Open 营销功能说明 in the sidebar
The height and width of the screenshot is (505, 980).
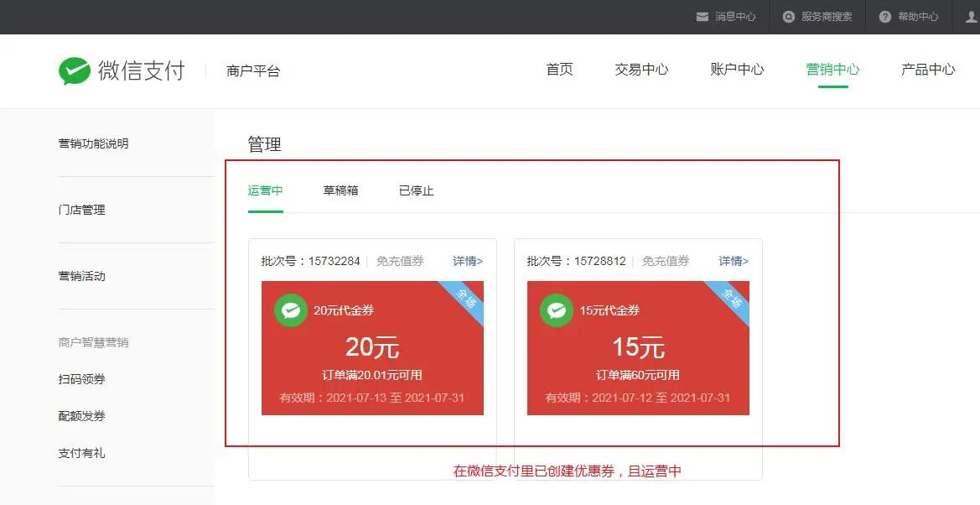[93, 143]
